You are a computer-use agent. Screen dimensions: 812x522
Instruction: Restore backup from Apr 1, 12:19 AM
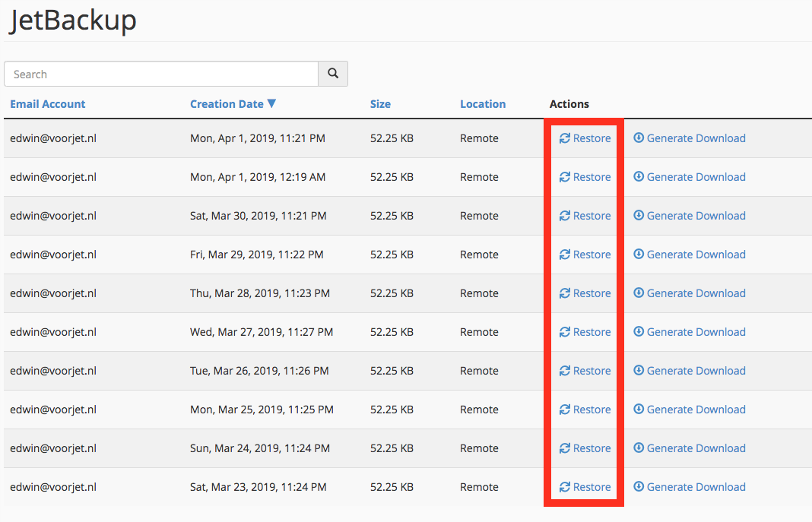point(585,177)
